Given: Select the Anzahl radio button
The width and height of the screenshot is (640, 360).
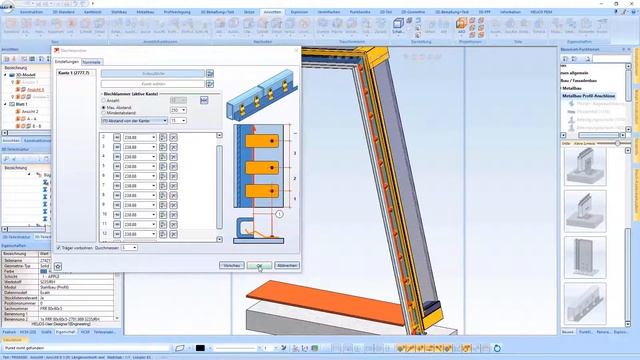Looking at the screenshot, I should (103, 100).
